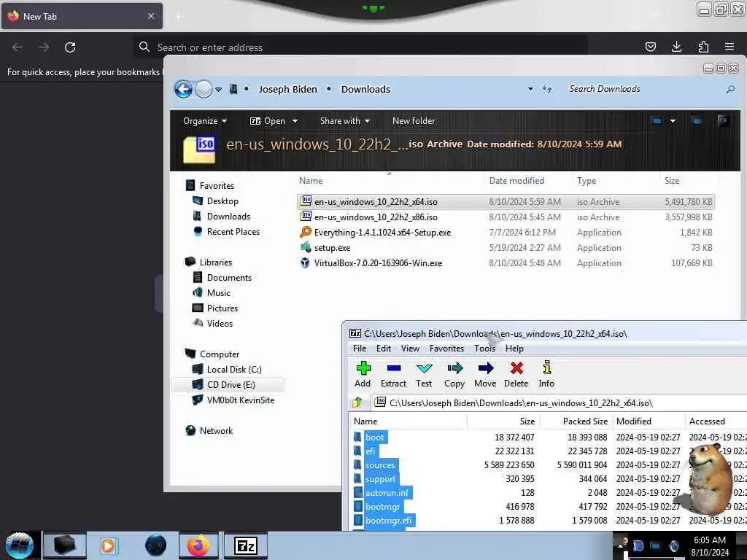This screenshot has height=560, width=747.
Task: Open recent locations arrow next to nav buttons
Action: point(218,89)
